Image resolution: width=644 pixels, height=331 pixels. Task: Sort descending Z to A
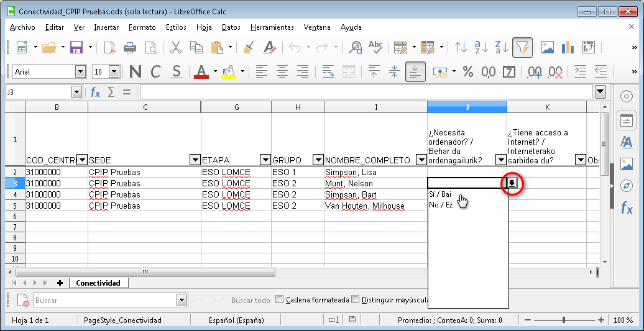click(x=502, y=48)
